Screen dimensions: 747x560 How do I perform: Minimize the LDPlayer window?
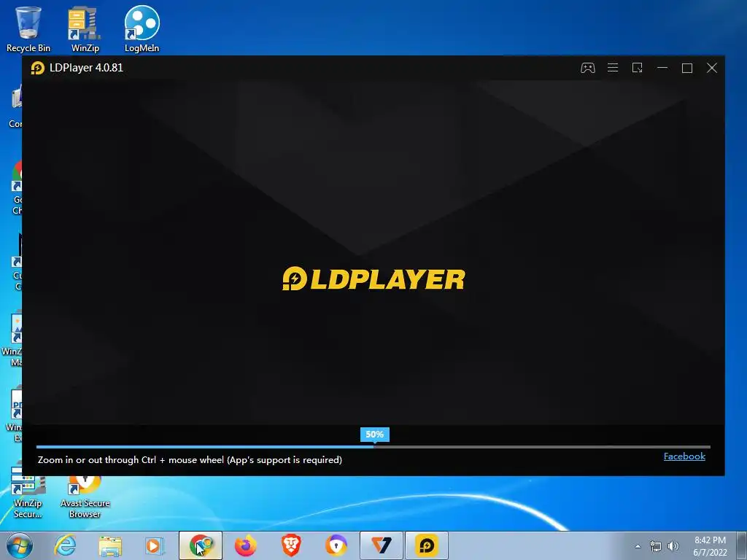click(662, 68)
